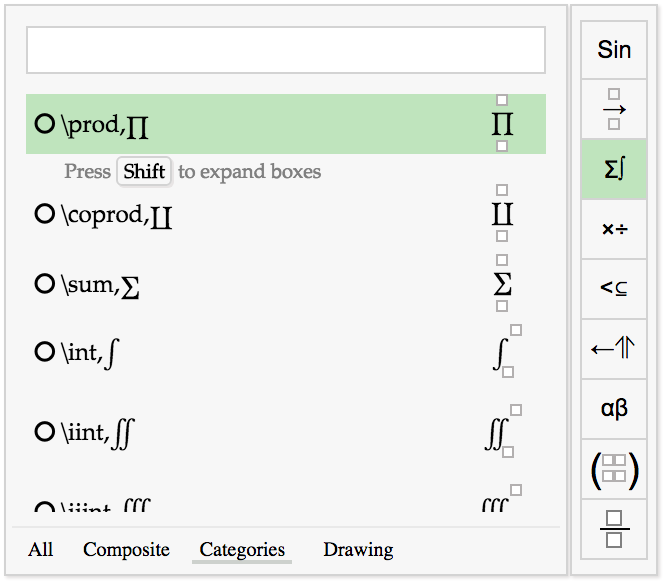Open the vector arrow accents category
The height and width of the screenshot is (584, 664).
point(614,109)
